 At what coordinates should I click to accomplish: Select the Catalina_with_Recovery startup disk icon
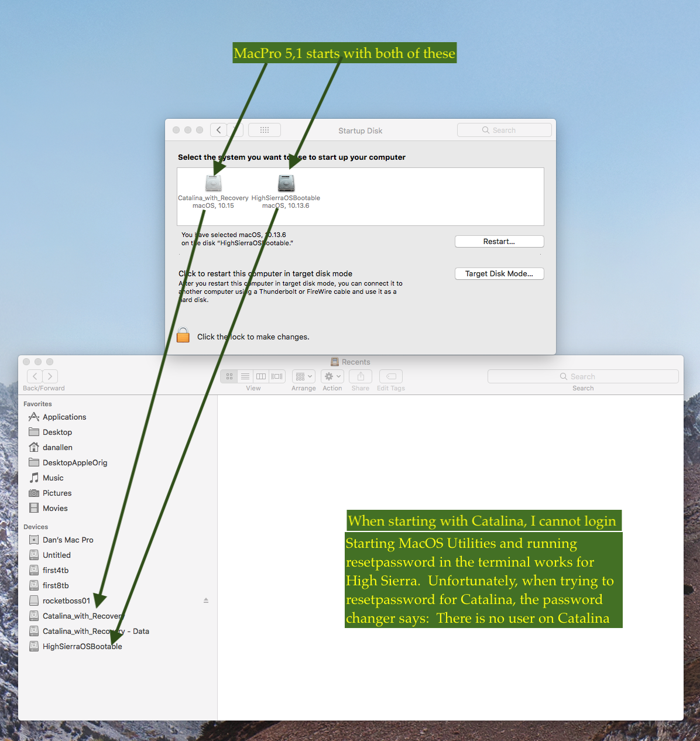point(214,183)
